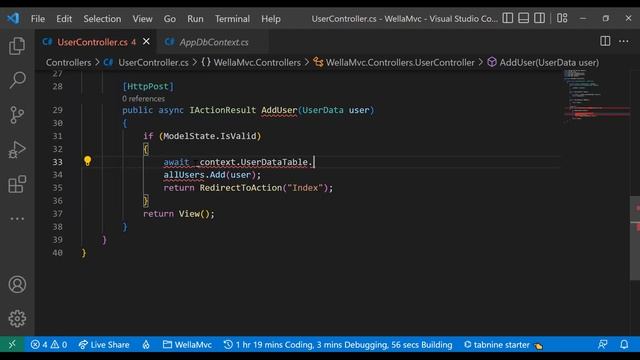Click return View() on line 37
This screenshot has height=360, width=640.
point(178,214)
